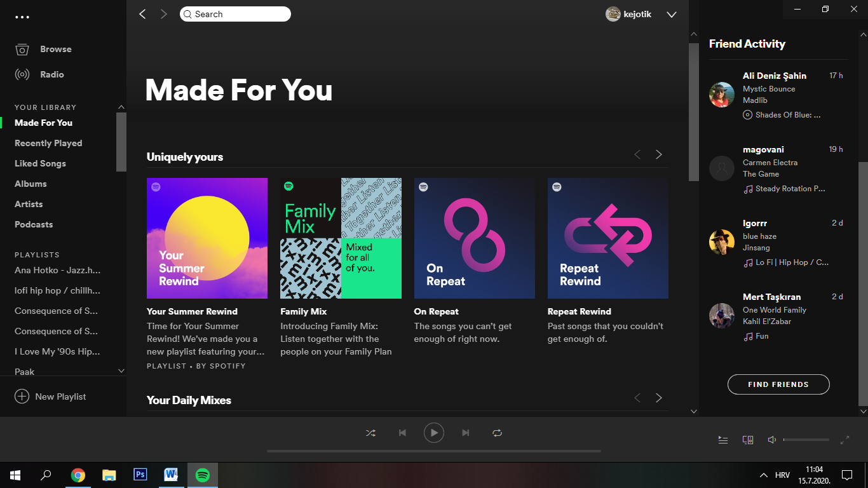Show previous Your Daily Mixes items
The width and height of the screenshot is (868, 488).
637,398
